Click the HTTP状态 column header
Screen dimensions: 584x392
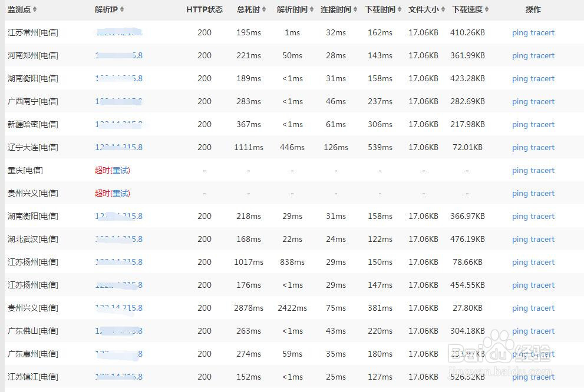click(204, 9)
